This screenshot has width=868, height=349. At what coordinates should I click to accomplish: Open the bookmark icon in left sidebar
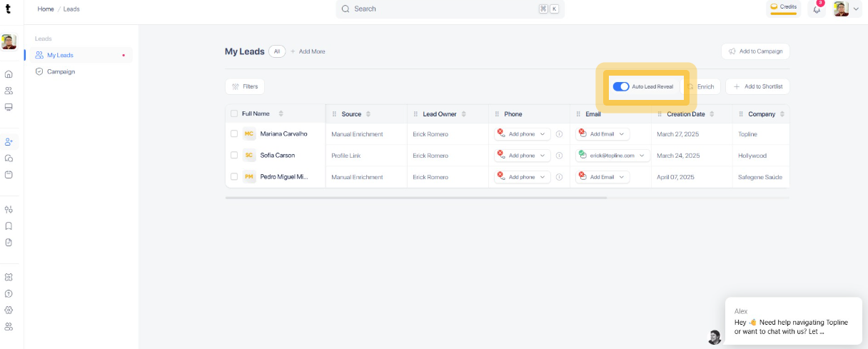click(9, 226)
